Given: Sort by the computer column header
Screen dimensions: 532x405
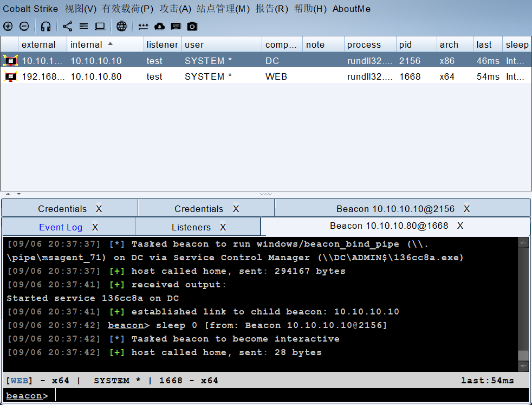Looking at the screenshot, I should click(x=282, y=44).
